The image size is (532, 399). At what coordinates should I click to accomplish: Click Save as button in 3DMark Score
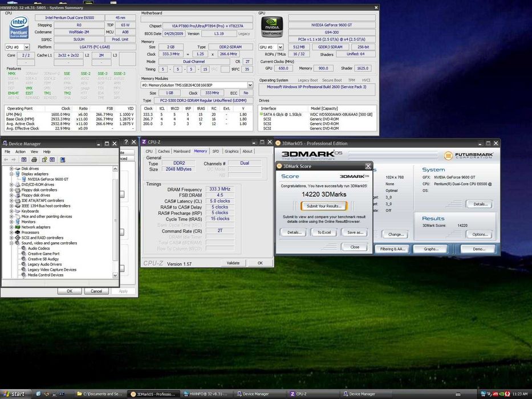pos(355,233)
